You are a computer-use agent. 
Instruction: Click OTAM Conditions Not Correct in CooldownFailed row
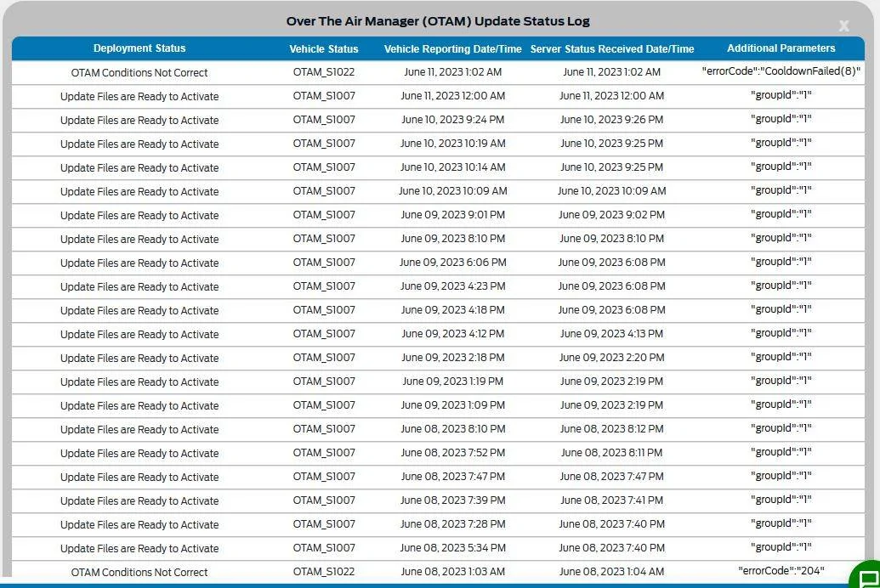(139, 72)
